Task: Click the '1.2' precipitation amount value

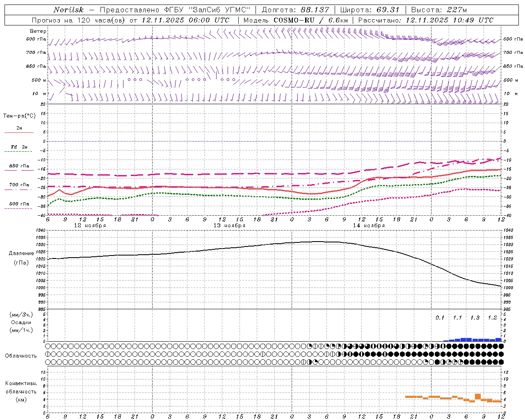Action: click(492, 318)
